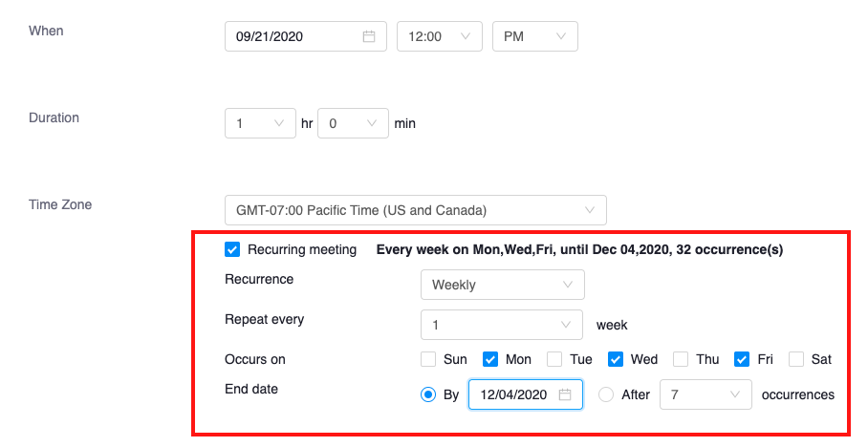Check the Tue day checkbox

pyautogui.click(x=554, y=359)
